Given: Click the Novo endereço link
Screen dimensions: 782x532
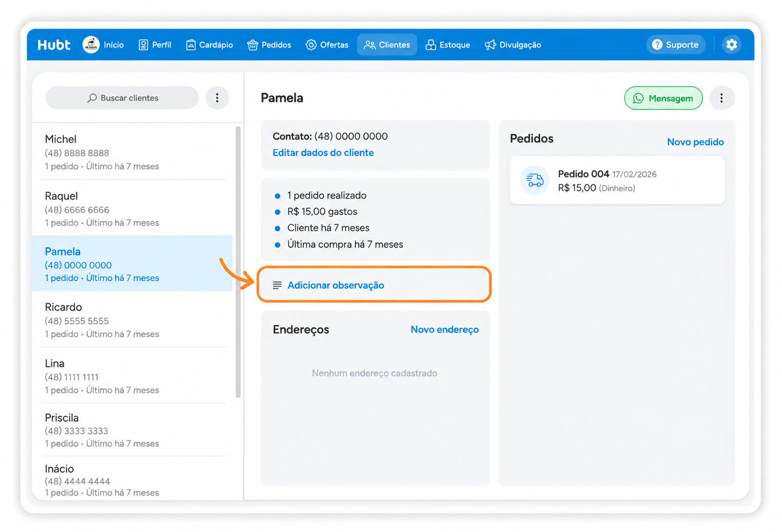Looking at the screenshot, I should pyautogui.click(x=445, y=330).
